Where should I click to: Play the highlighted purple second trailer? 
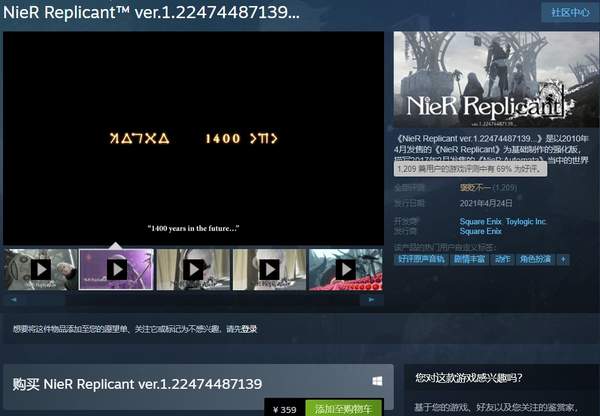tap(116, 269)
